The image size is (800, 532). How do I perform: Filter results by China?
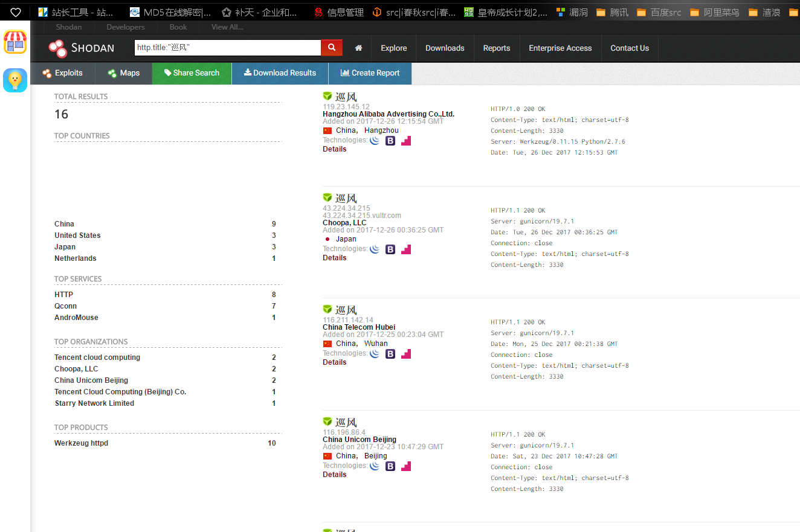64,224
